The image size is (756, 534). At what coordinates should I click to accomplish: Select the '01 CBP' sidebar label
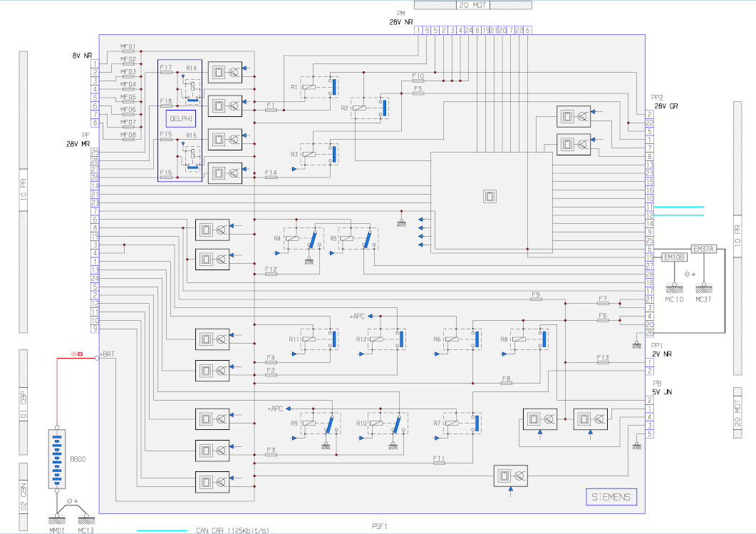(23, 403)
